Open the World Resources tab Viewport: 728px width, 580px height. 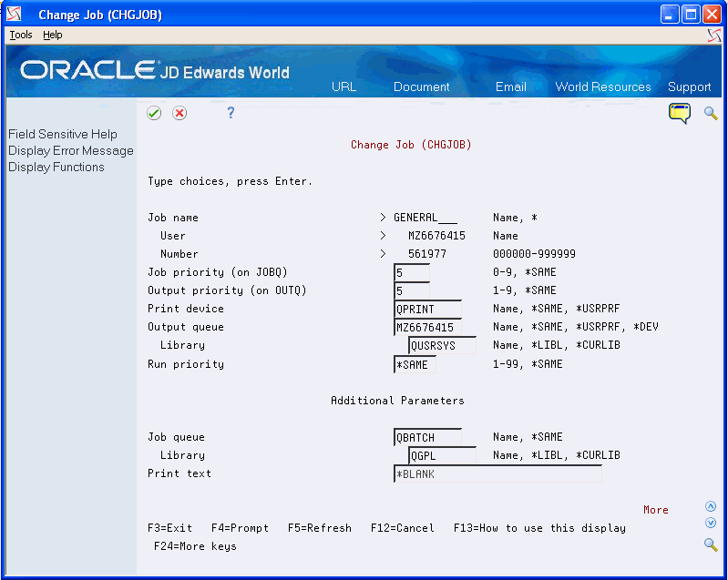tap(603, 86)
